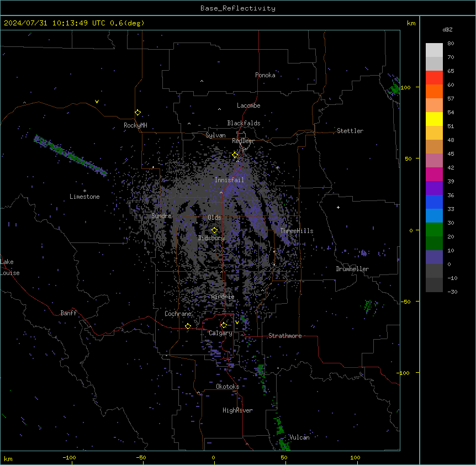Click the HighRiver town label
This screenshot has height=465, width=476.
(237, 410)
